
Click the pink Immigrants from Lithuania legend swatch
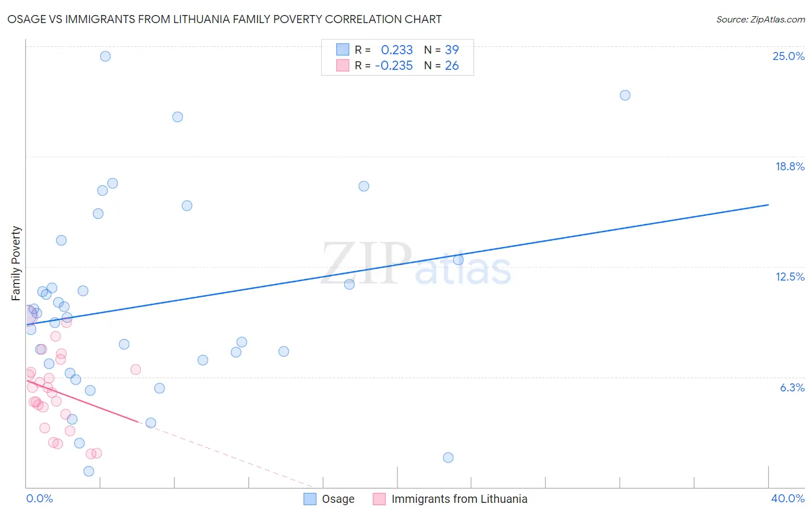tap(379, 499)
